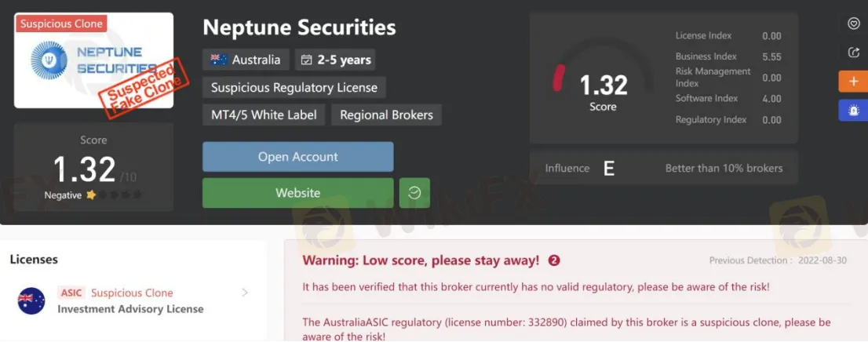Open the Suspicious Regulatory License tag
Viewport: 868px width, 342px height.
[x=294, y=87]
